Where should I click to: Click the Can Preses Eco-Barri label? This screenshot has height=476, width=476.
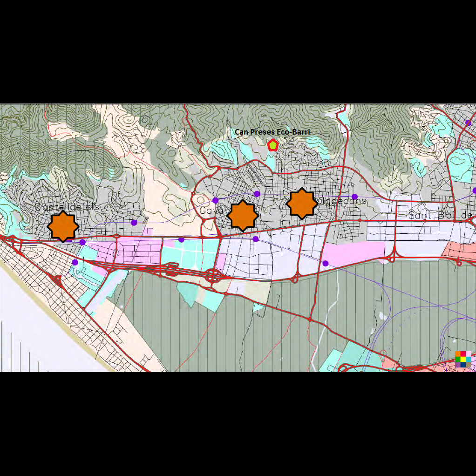coord(272,132)
